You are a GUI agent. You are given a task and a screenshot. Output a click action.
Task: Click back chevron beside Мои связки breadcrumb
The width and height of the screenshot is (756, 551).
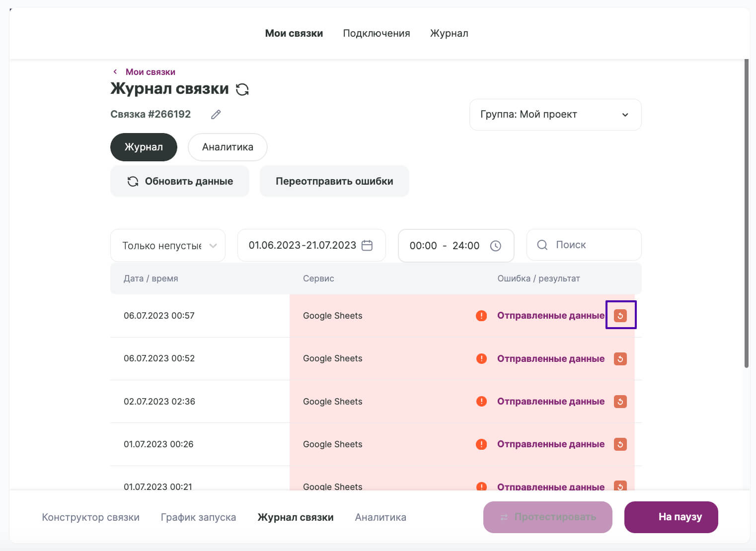click(x=115, y=72)
